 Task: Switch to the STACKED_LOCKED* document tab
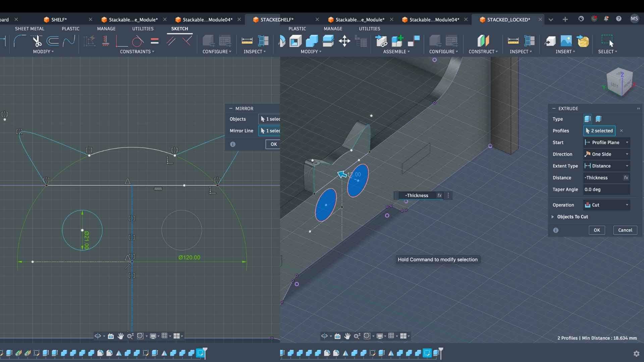(x=508, y=19)
